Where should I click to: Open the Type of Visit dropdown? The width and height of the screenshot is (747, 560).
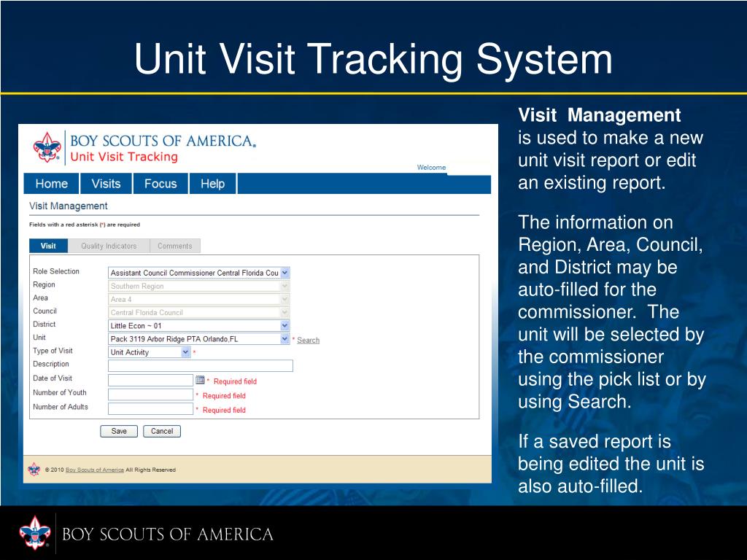click(185, 352)
